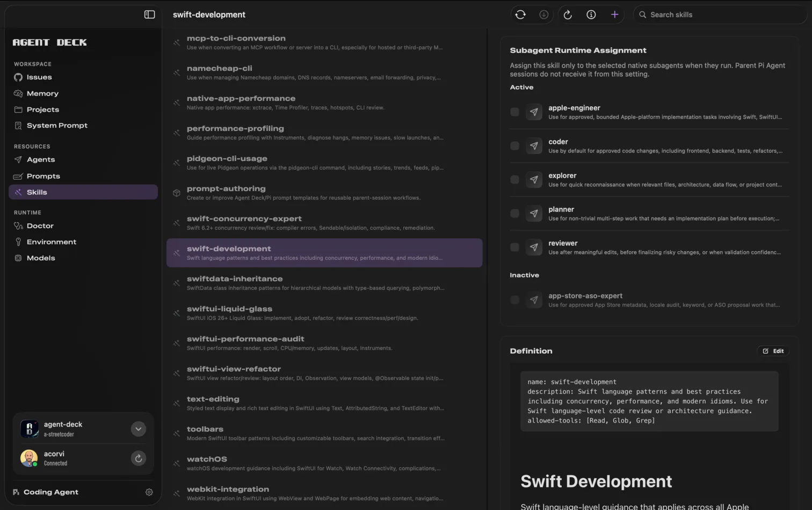Toggle the sidebar panel icon
This screenshot has height=510, width=812.
pos(149,14)
